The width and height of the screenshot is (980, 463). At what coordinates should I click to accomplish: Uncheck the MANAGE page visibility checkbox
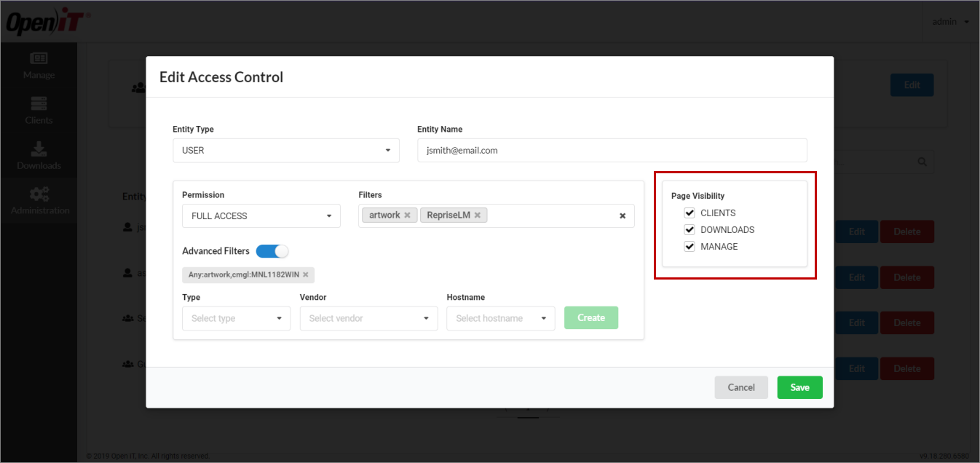point(689,247)
